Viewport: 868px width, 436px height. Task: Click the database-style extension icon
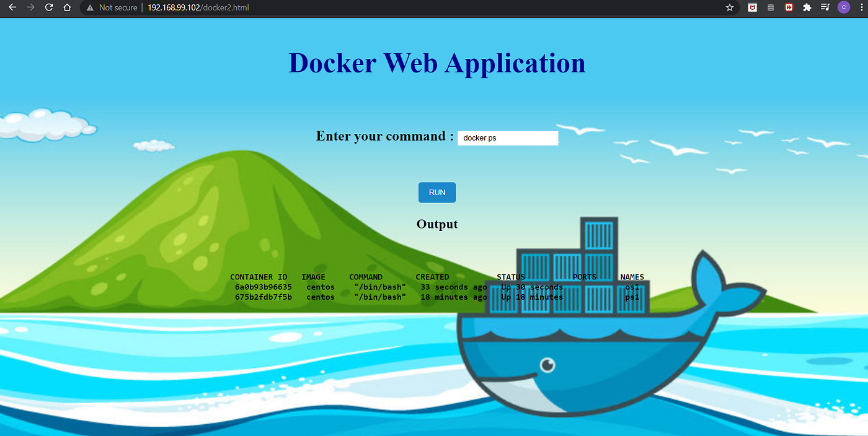coord(771,7)
